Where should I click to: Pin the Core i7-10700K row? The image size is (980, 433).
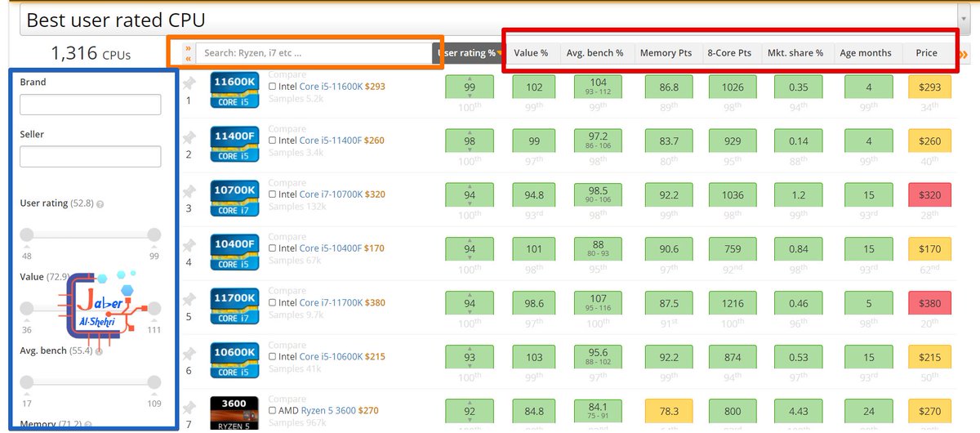189,191
